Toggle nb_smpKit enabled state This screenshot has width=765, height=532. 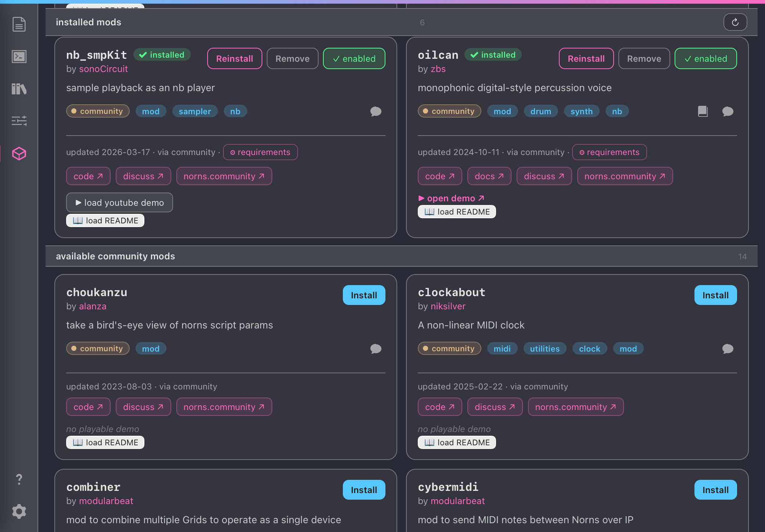(354, 58)
